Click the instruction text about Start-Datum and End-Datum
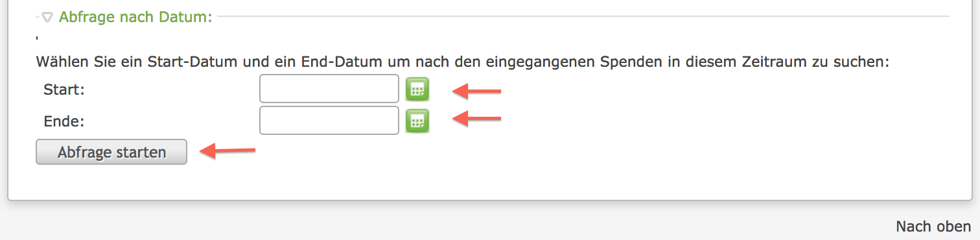Viewport: 980px width, 240px height. (x=463, y=63)
